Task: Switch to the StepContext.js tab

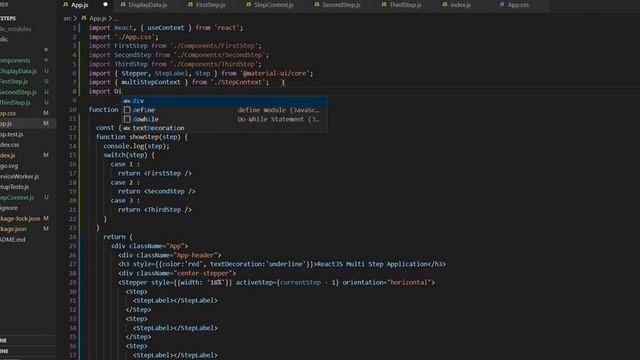Action: 273,5
